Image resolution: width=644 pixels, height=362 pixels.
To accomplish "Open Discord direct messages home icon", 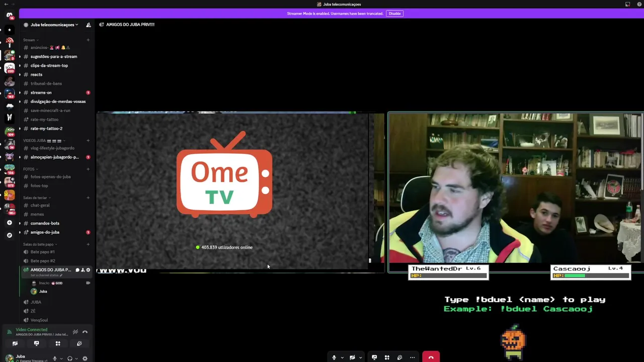I will 10,15.
